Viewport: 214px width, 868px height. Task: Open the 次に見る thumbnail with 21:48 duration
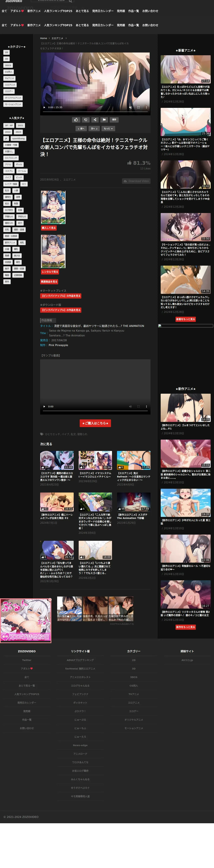click(57, 460)
